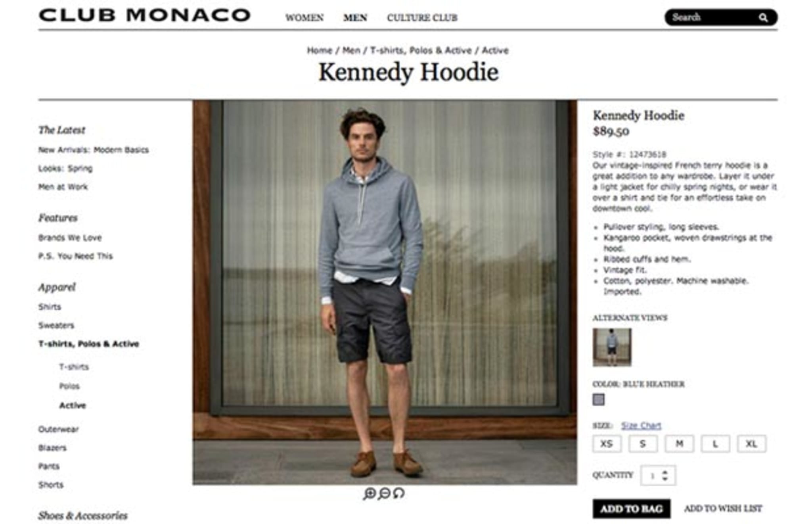Screen dimensions: 812x524
Task: Expand the T-shirts, Polos & Active category
Action: tap(88, 344)
